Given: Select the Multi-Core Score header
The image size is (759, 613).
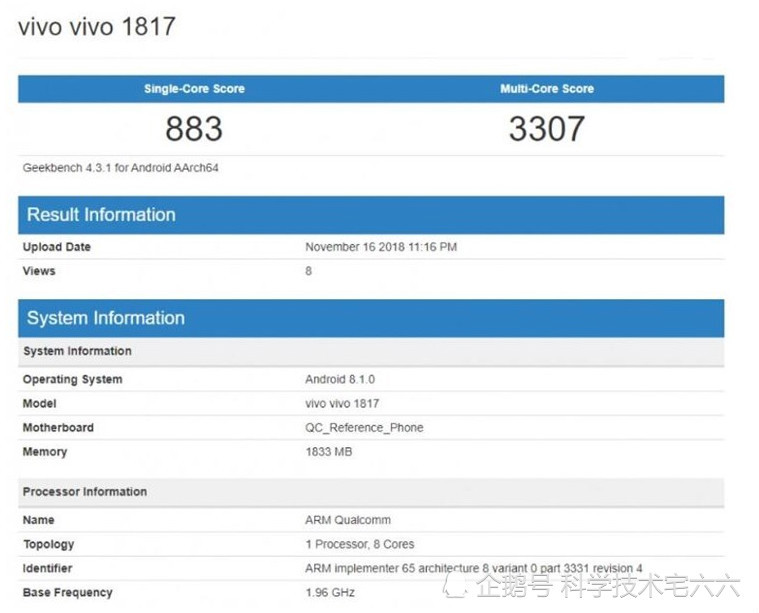Looking at the screenshot, I should (x=547, y=89).
